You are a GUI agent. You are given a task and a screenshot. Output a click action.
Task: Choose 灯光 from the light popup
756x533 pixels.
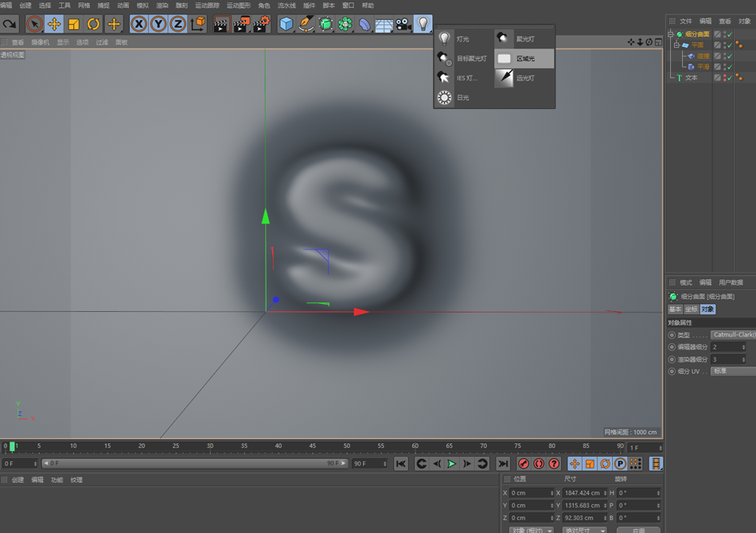point(464,38)
